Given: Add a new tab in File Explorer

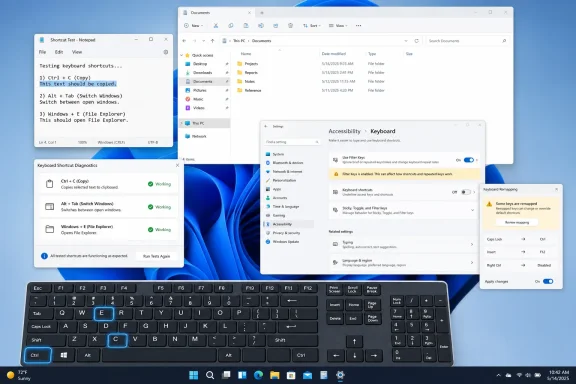Looking at the screenshot, I should click(262, 13).
